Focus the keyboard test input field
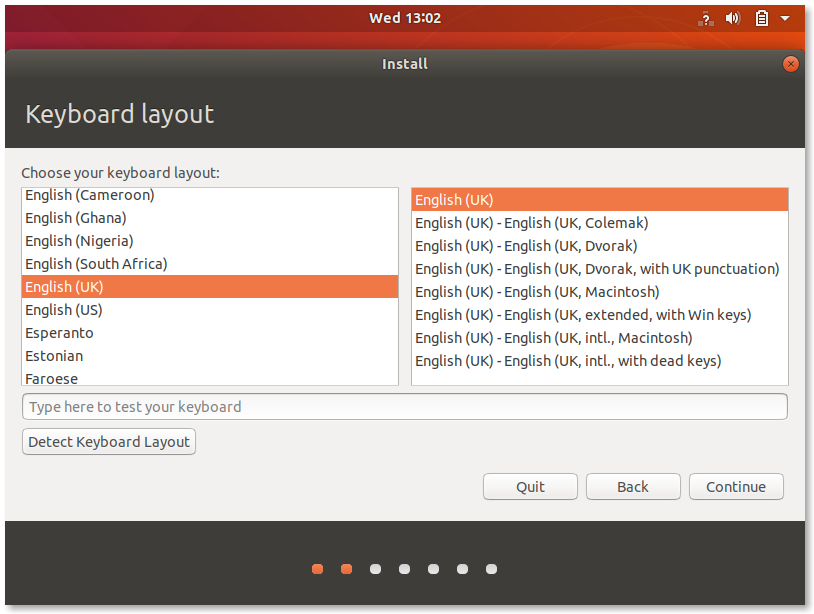Image resolution: width=814 pixels, height=614 pixels. (404, 406)
